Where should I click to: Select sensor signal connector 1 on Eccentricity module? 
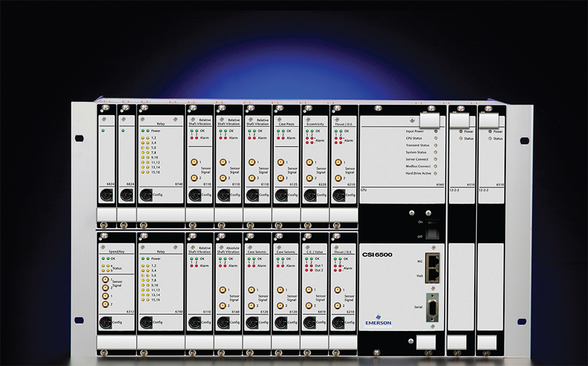(x=309, y=162)
